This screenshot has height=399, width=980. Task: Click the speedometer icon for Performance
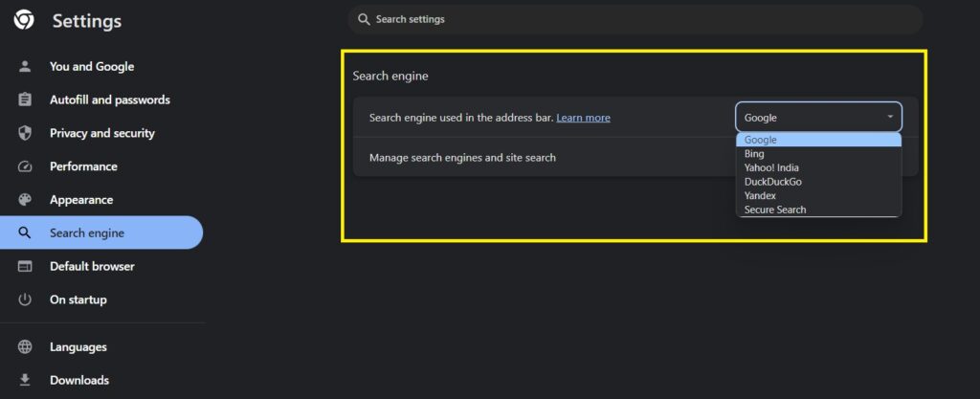pyautogui.click(x=25, y=166)
